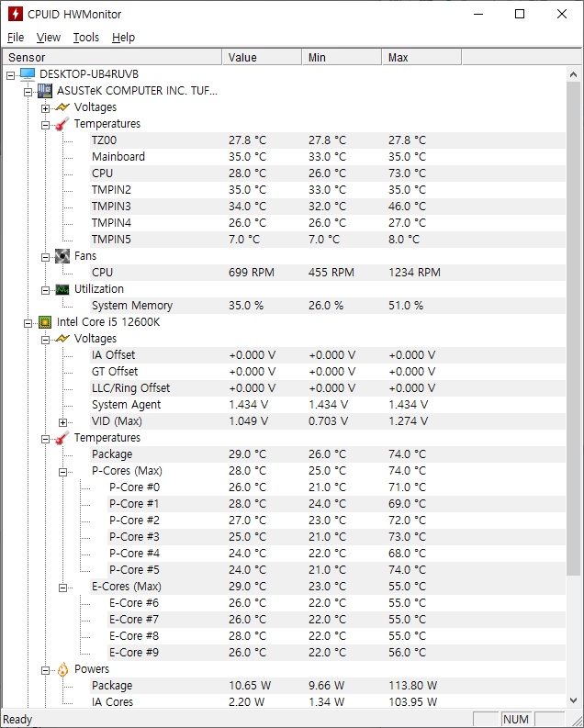Select the TMPIN4 row
The width and height of the screenshot is (584, 728).
coord(327,223)
